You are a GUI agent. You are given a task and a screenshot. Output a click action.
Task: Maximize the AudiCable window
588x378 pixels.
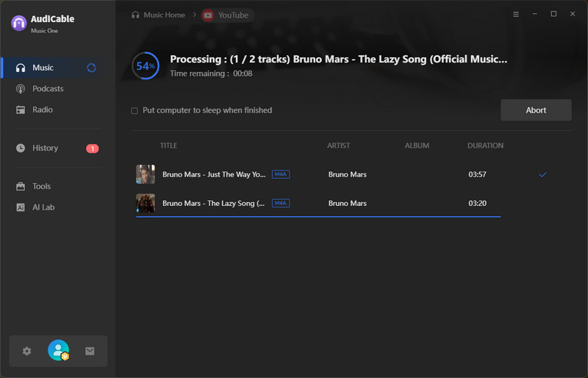pyautogui.click(x=553, y=14)
